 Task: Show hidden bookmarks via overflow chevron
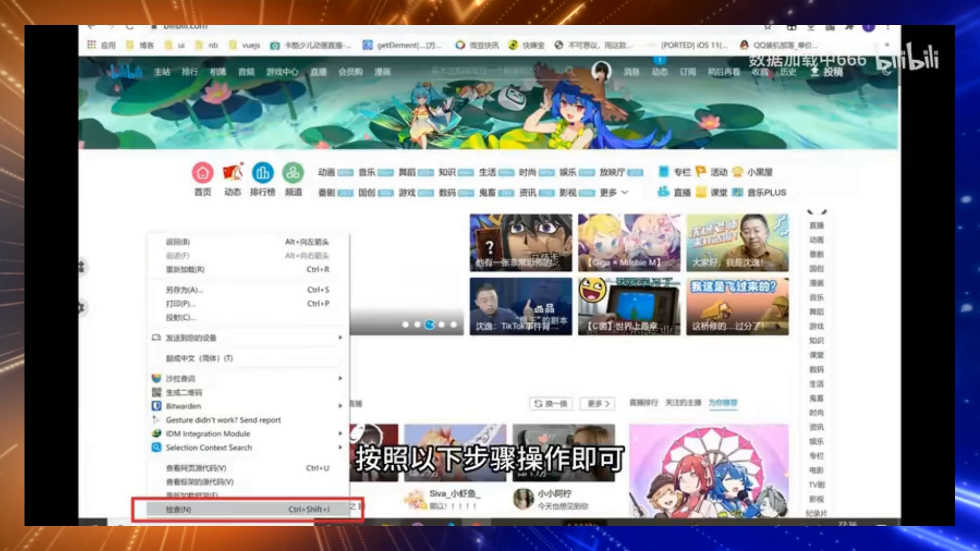(887, 45)
